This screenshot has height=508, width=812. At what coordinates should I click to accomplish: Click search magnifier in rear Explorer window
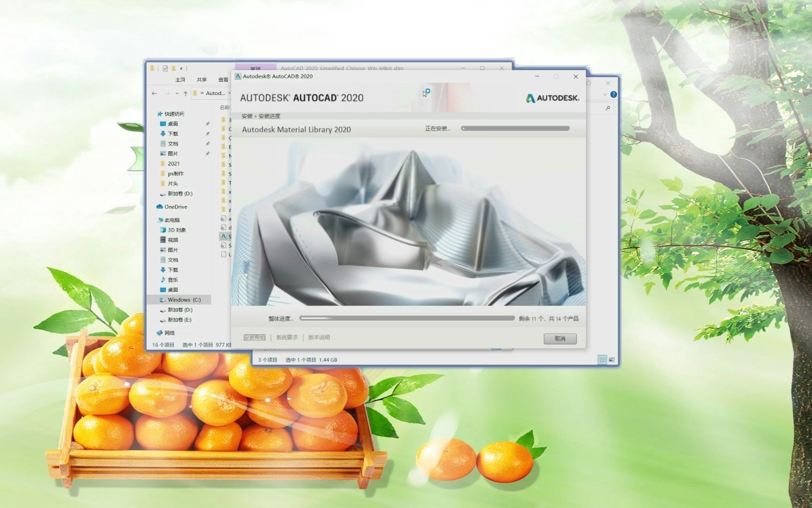click(x=608, y=108)
